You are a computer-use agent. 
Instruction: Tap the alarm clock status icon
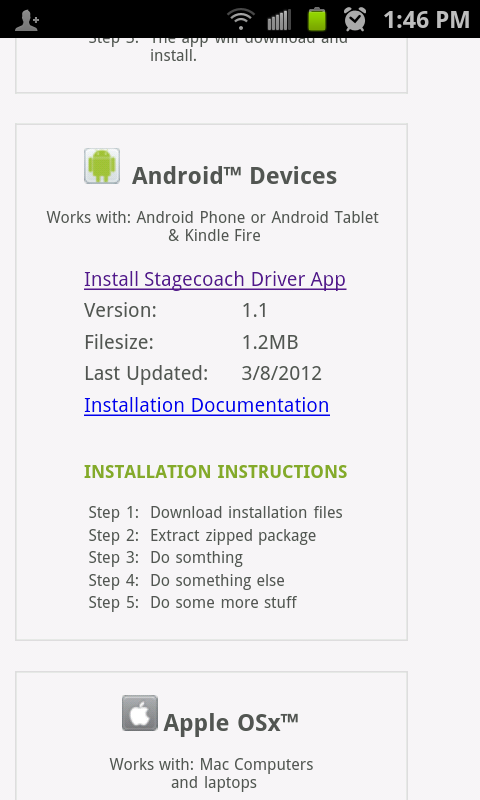tap(355, 19)
